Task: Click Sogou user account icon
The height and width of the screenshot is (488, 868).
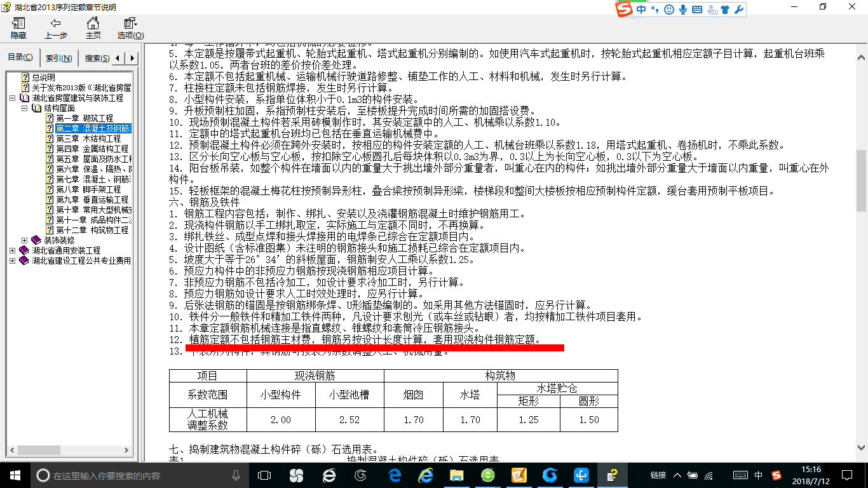Action: [712, 10]
